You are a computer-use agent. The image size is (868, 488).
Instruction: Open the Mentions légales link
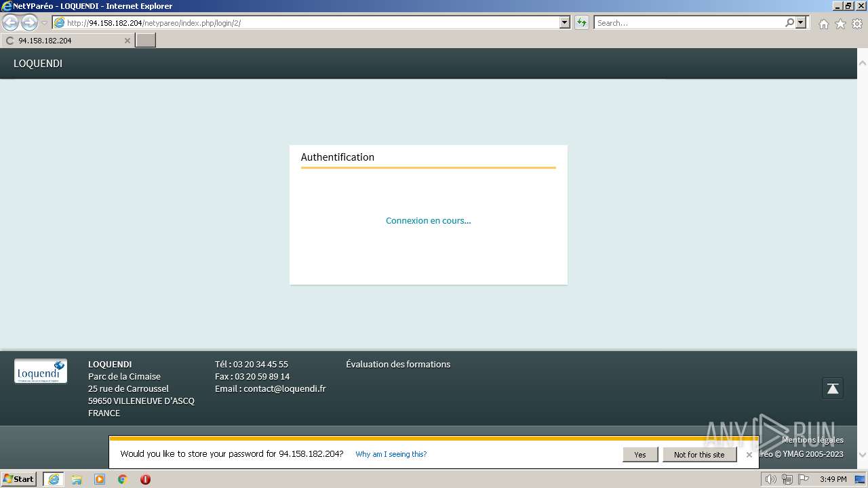click(x=812, y=440)
